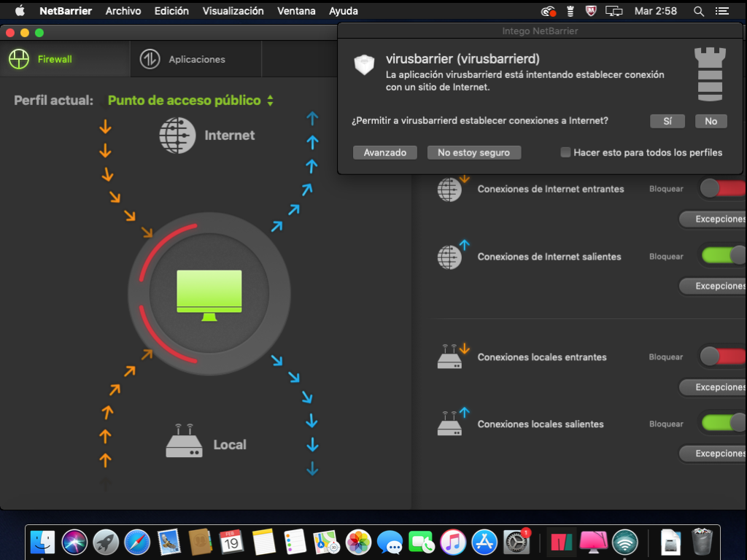Click the green computer monitor icon
Viewport: 747px width, 560px height.
(x=209, y=295)
